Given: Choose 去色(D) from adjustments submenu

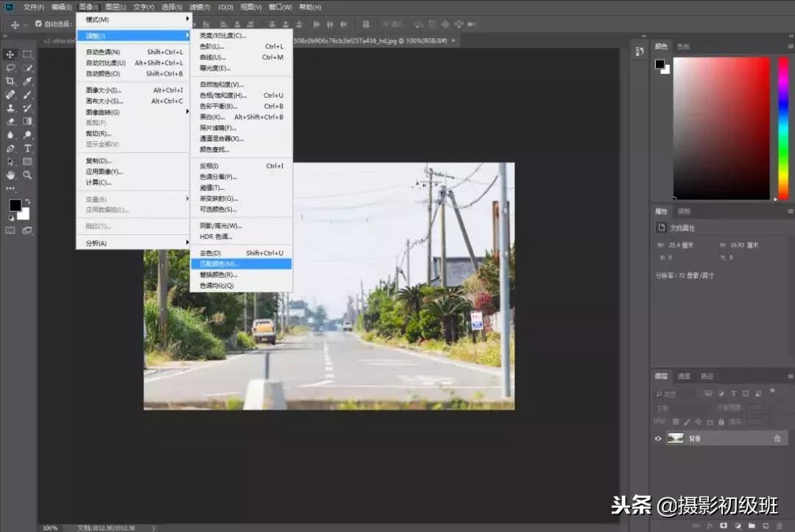Looking at the screenshot, I should click(x=241, y=253).
